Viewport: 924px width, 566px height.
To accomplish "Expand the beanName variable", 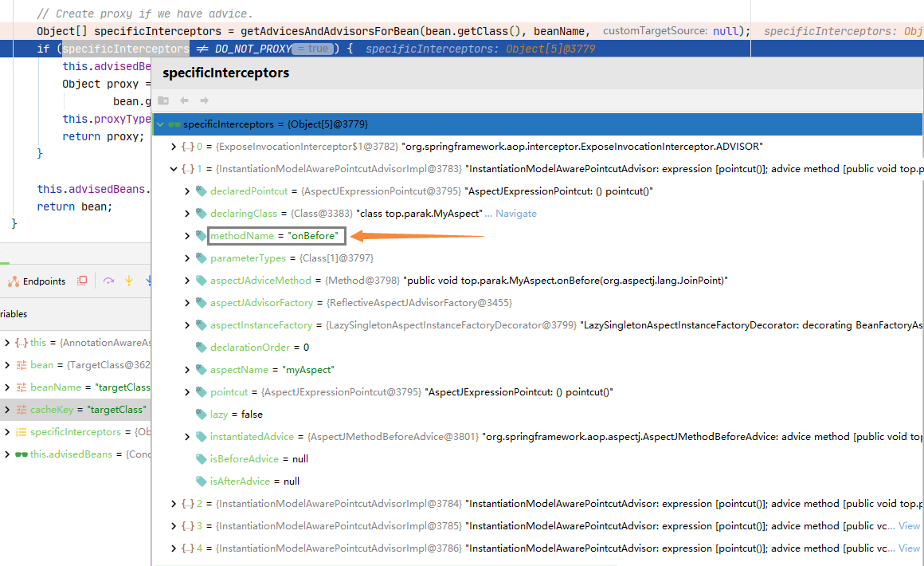I will [x=7, y=387].
